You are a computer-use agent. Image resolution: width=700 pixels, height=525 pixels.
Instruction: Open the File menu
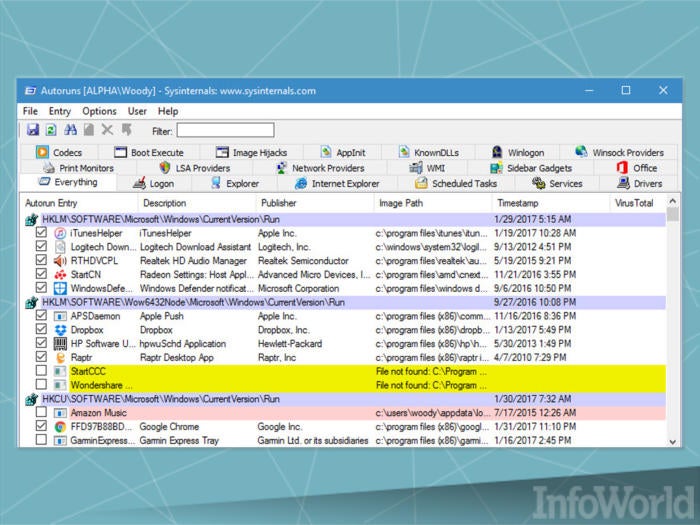tap(30, 111)
